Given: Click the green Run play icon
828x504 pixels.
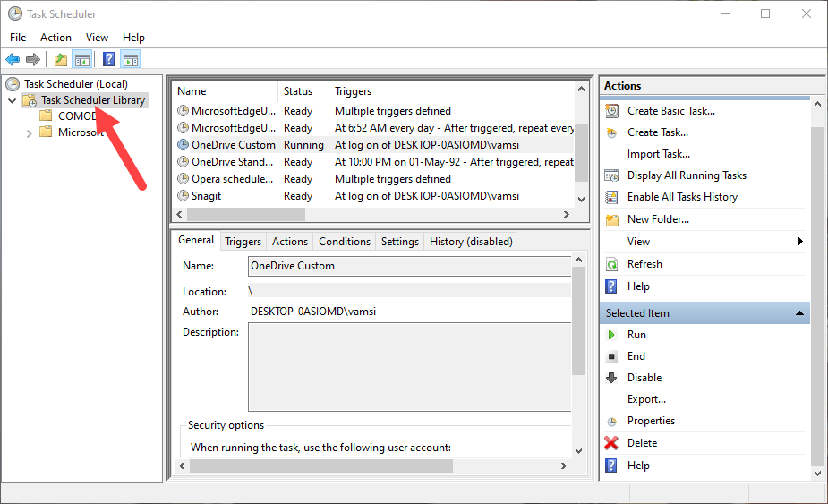Looking at the screenshot, I should (x=611, y=335).
